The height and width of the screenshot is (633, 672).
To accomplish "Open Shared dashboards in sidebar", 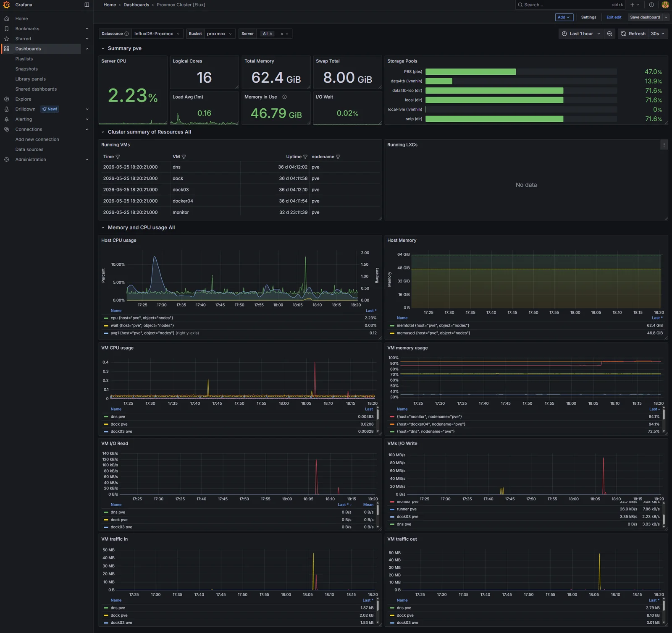I will pyautogui.click(x=36, y=89).
